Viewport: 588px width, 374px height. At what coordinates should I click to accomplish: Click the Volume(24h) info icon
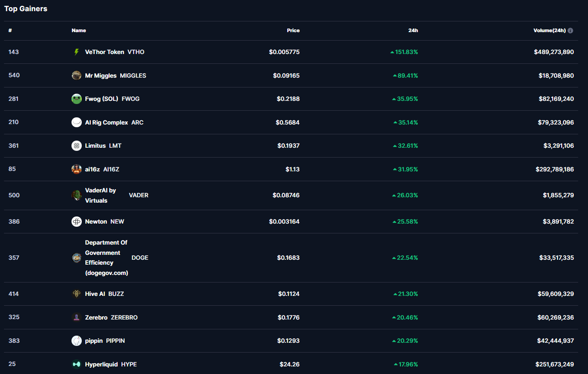[x=570, y=31]
